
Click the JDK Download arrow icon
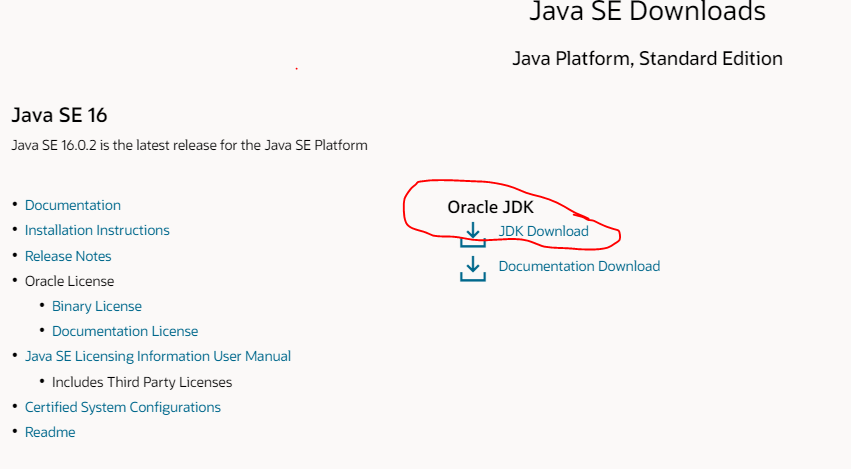coord(473,234)
